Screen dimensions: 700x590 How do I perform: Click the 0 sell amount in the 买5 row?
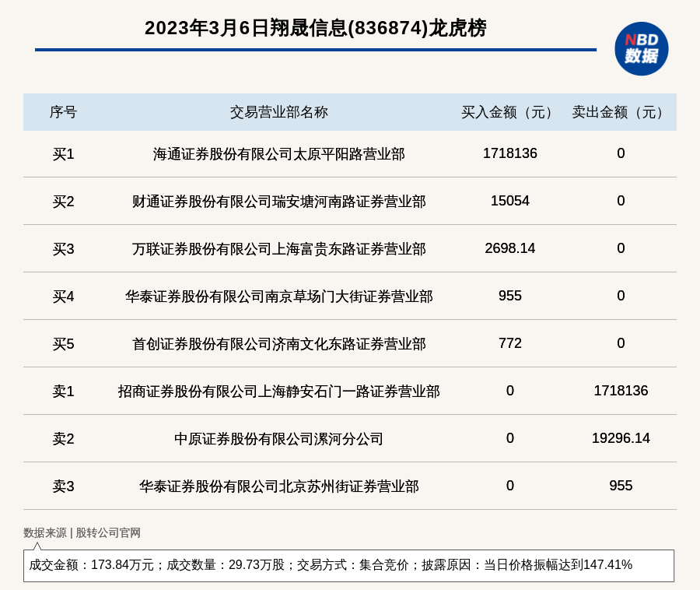[x=621, y=343]
